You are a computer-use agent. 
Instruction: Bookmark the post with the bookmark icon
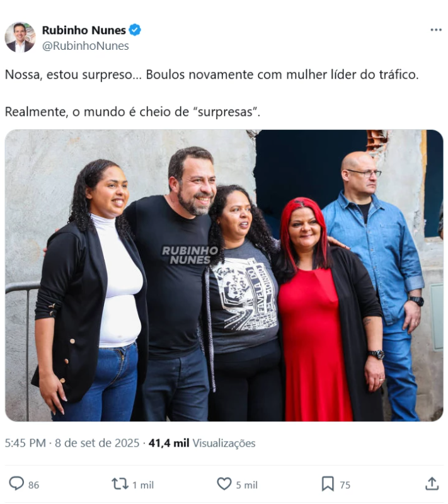(328, 484)
